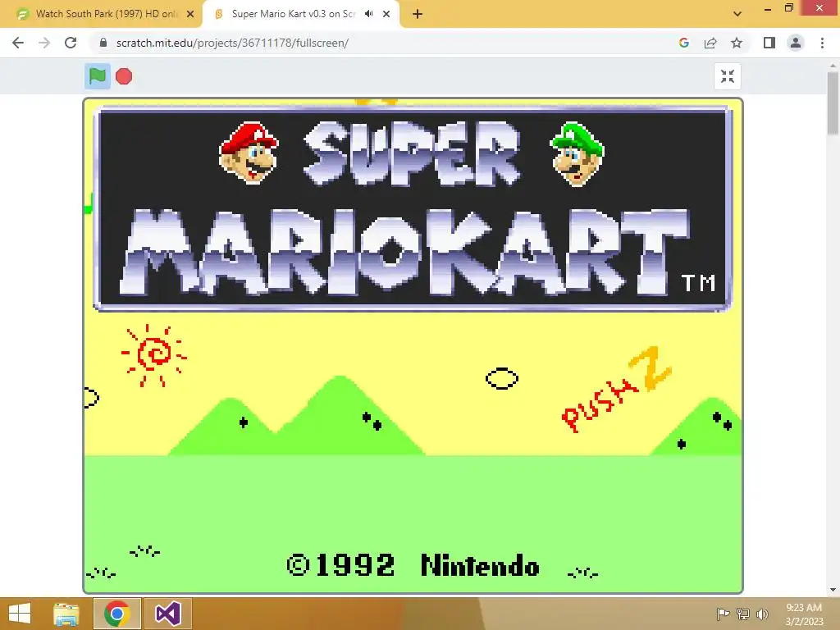
Task: Restore down the Chrome window
Action: click(x=789, y=8)
